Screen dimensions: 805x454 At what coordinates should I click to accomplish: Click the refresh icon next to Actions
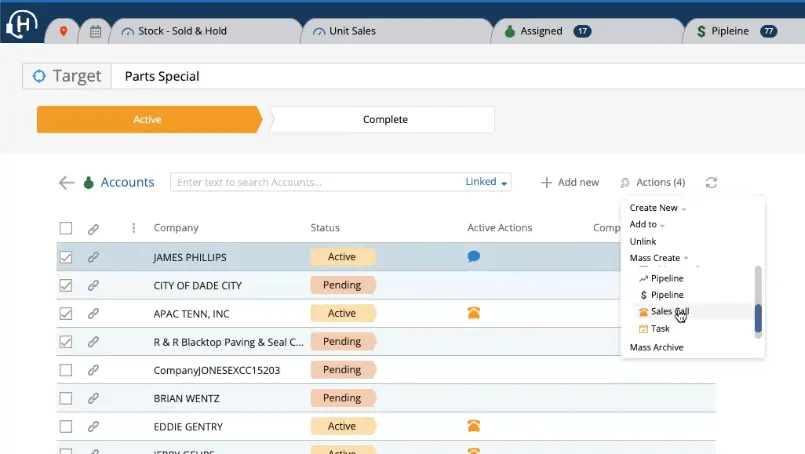[711, 183]
